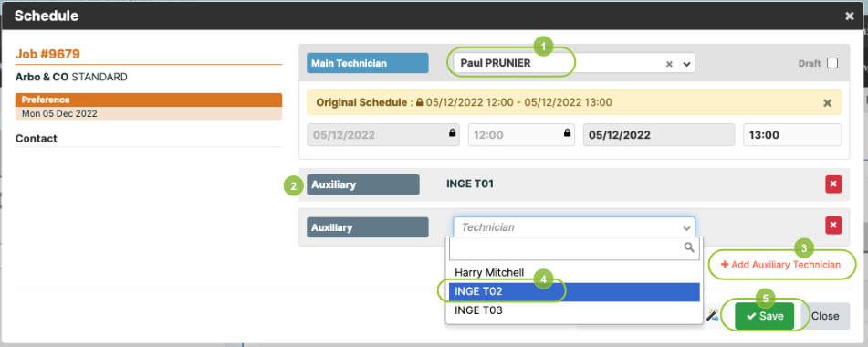Screen dimensions: 868x347
Task: Click the magic wand icon beside Save
Action: 711,315
